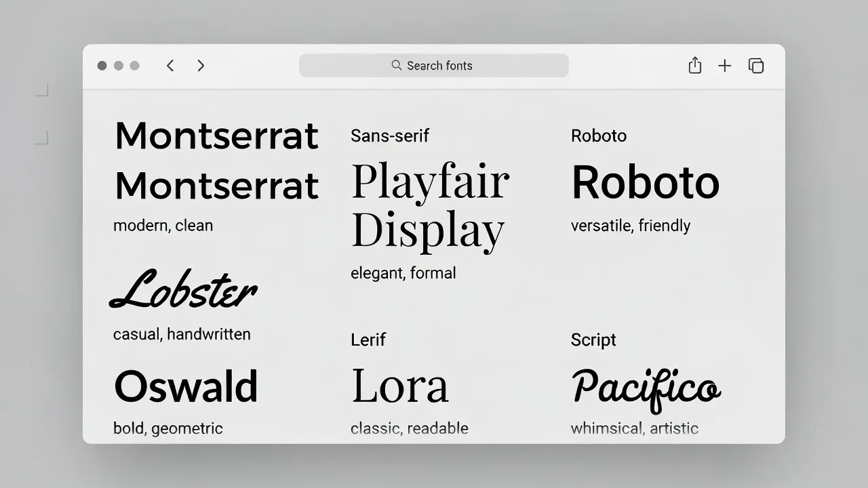Select the red traffic-light circle

pos(102,65)
